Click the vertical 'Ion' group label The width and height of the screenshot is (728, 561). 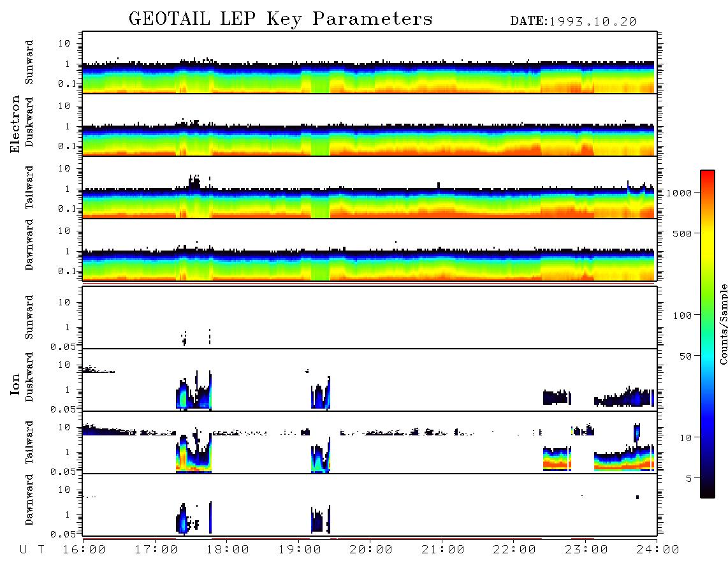[15, 384]
